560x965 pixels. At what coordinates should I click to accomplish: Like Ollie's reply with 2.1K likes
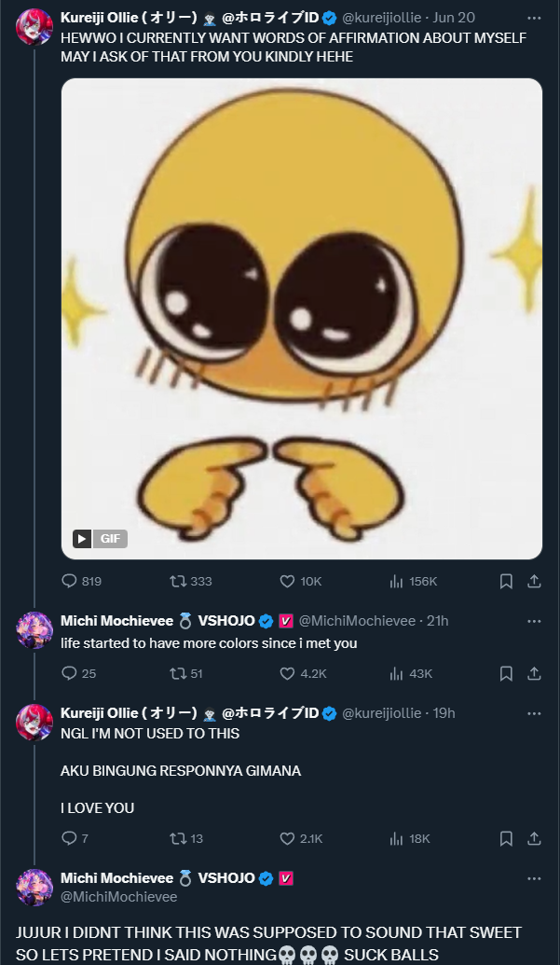[288, 838]
